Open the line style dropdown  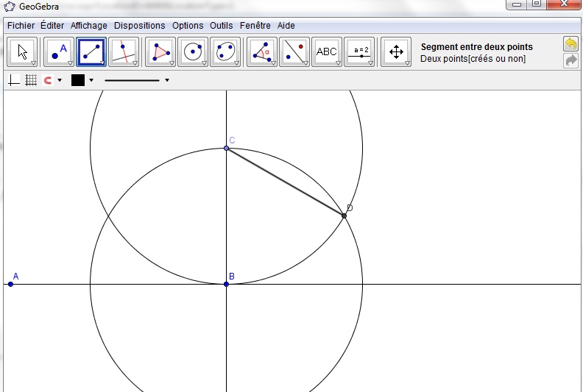coord(167,80)
